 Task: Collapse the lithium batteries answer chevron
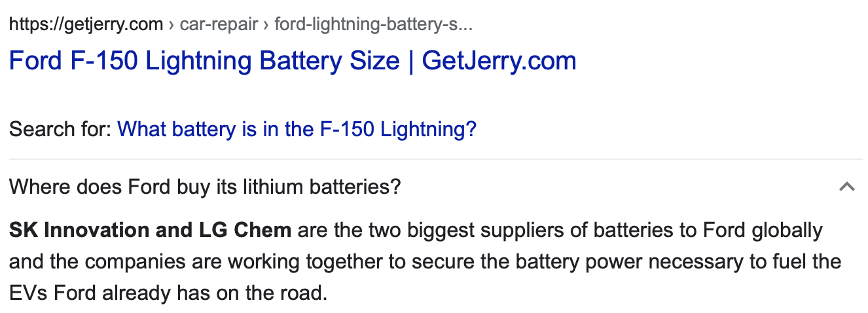(x=846, y=187)
